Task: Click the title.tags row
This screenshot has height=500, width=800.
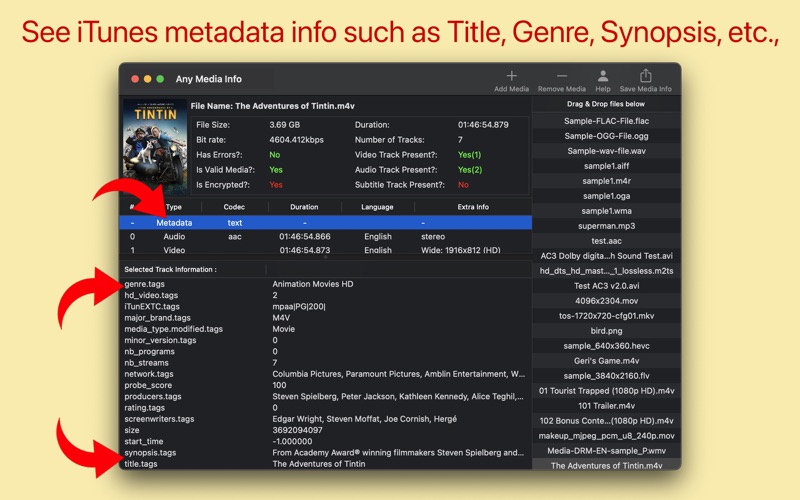Action: (x=326, y=464)
